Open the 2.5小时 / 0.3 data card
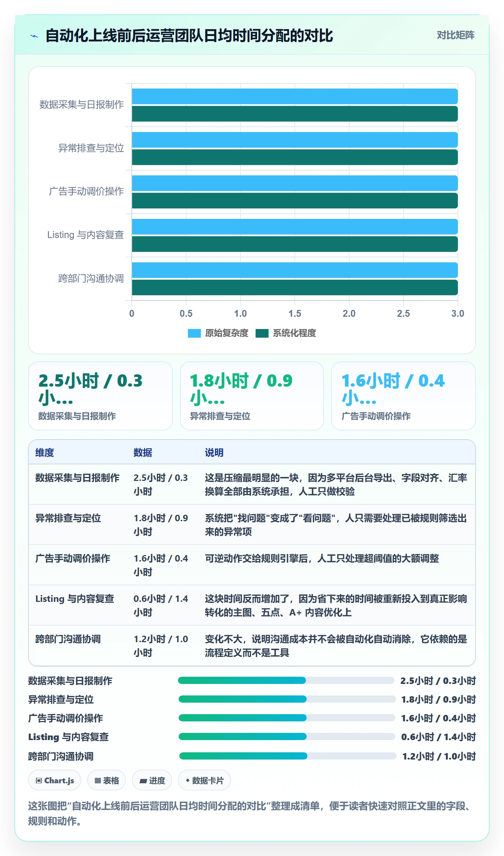This screenshot has width=504, height=856. tap(100, 396)
